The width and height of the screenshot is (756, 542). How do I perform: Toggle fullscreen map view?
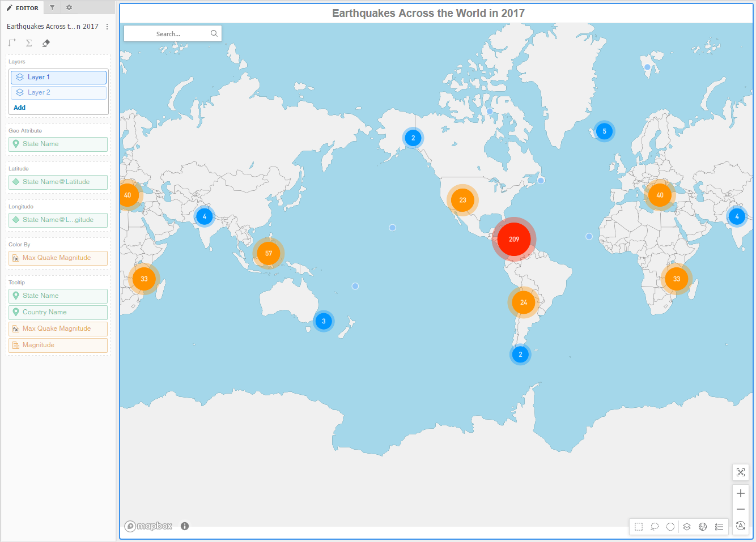(x=741, y=472)
